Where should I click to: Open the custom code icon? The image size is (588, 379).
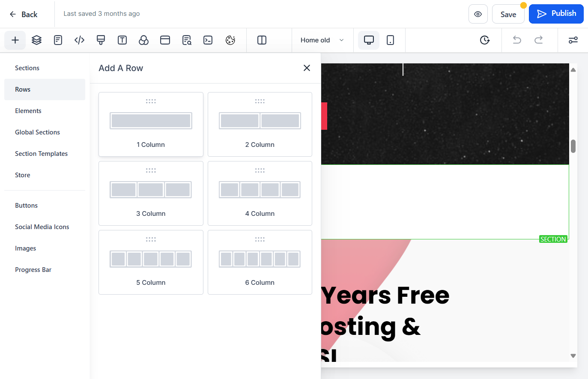(x=79, y=40)
